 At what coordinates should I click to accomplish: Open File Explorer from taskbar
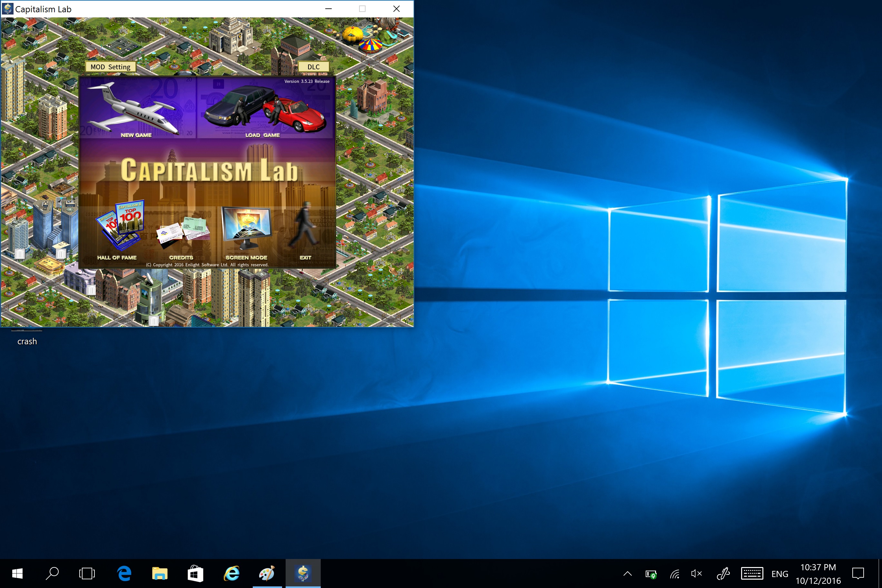tap(160, 573)
